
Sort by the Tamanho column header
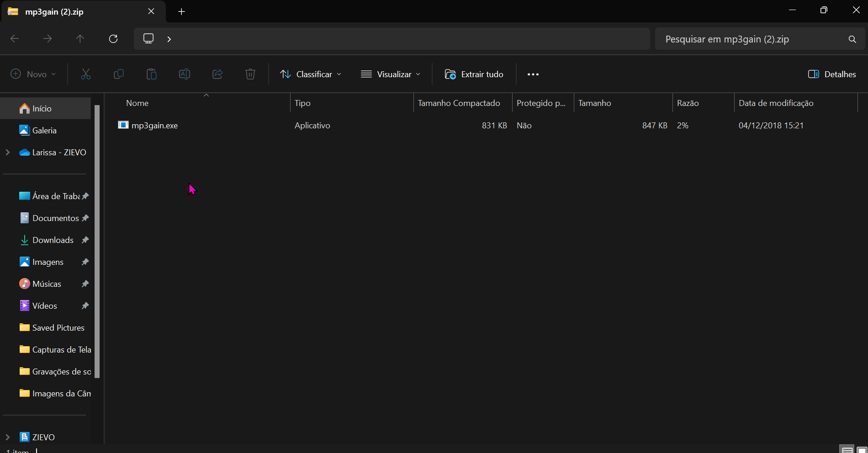623,103
